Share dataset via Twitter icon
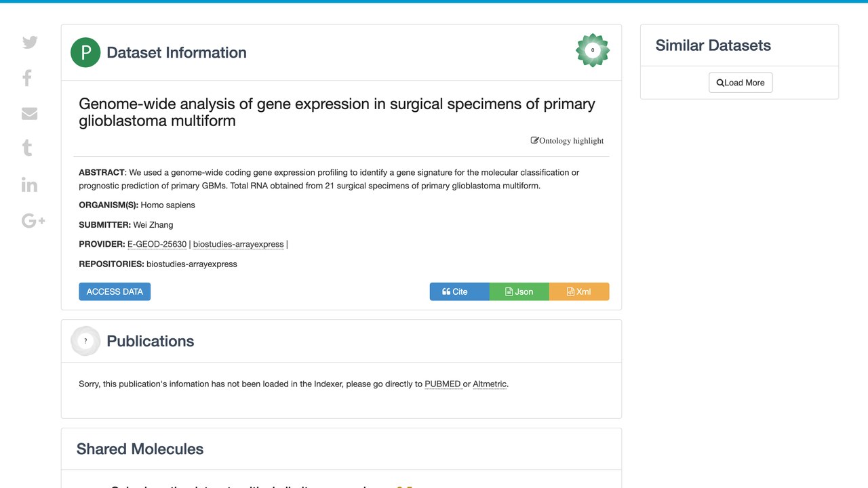This screenshot has width=868, height=488. (30, 42)
